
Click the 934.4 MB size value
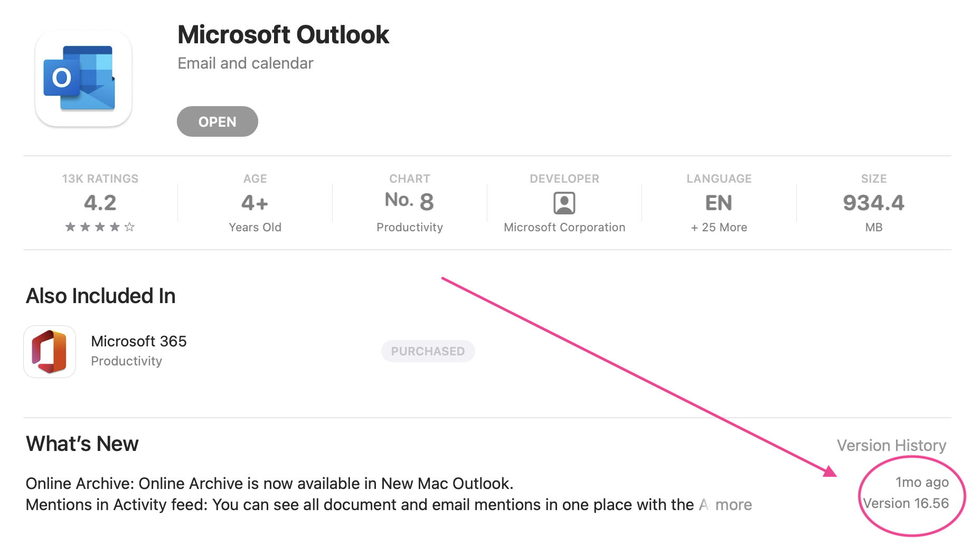873,203
